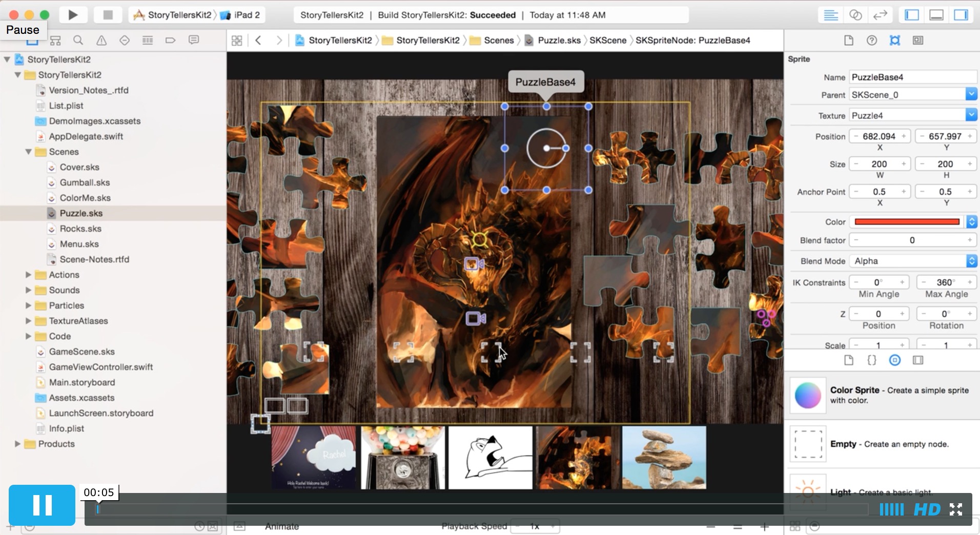Toggle the bottom Debug area visibility
Screen dimensions: 980x535
point(936,15)
